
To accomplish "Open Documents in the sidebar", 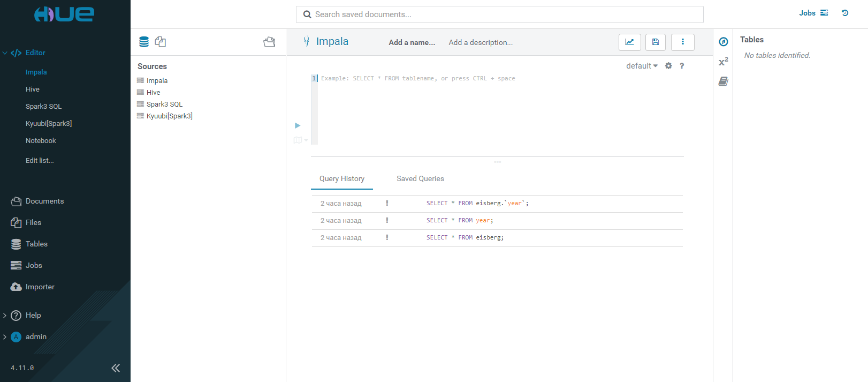I will point(37,201).
